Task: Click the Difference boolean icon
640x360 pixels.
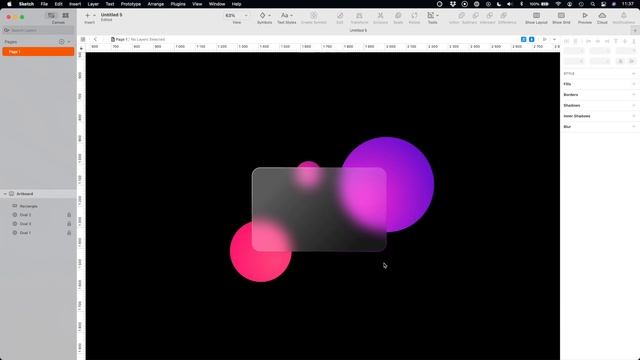Action: point(504,16)
